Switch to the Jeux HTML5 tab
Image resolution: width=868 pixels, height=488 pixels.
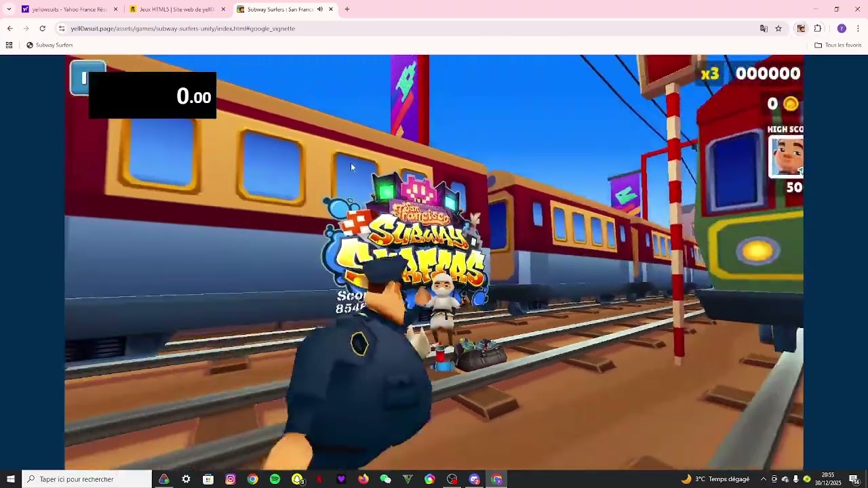coord(177,9)
